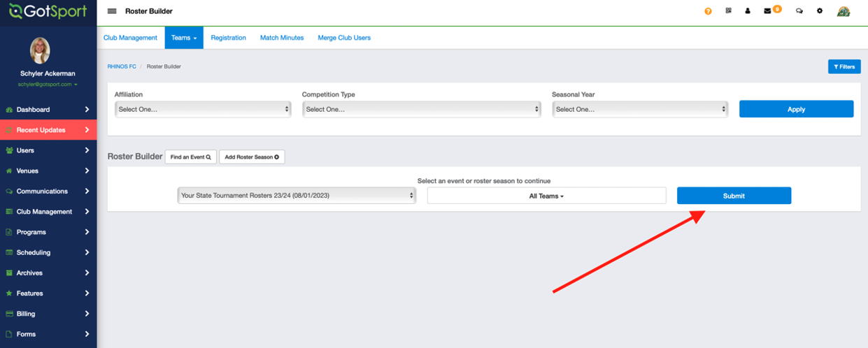Click the Add Roster Season button
The image size is (868, 348).
click(x=252, y=157)
